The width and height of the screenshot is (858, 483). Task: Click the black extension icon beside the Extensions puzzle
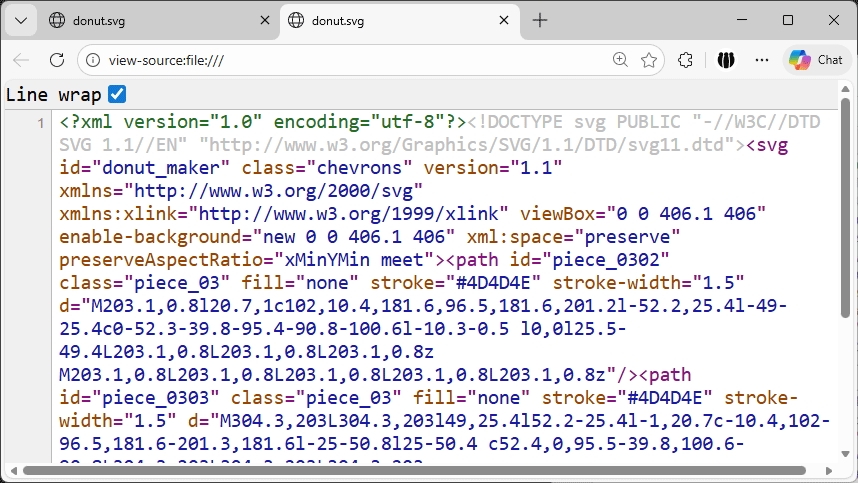pyautogui.click(x=726, y=60)
